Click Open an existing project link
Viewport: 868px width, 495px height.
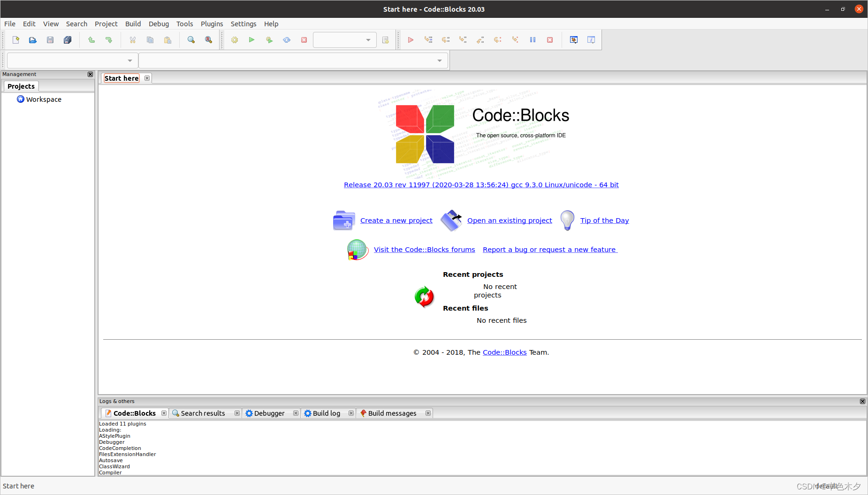point(510,221)
